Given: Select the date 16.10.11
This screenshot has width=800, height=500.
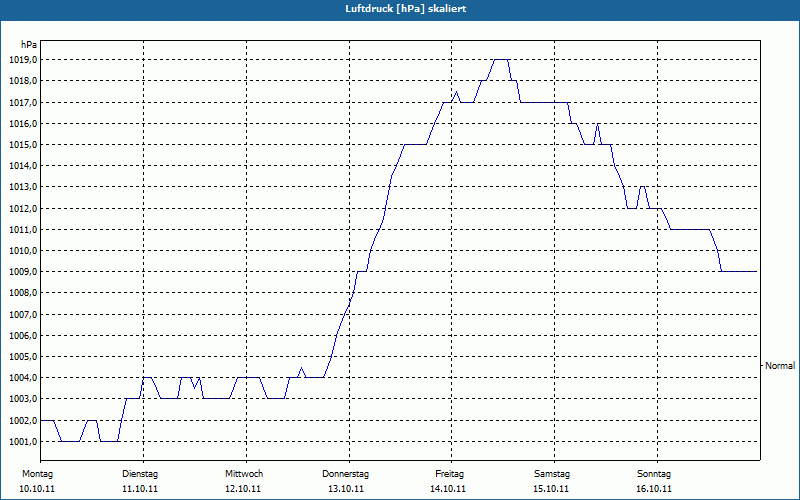Looking at the screenshot, I should click(654, 489).
